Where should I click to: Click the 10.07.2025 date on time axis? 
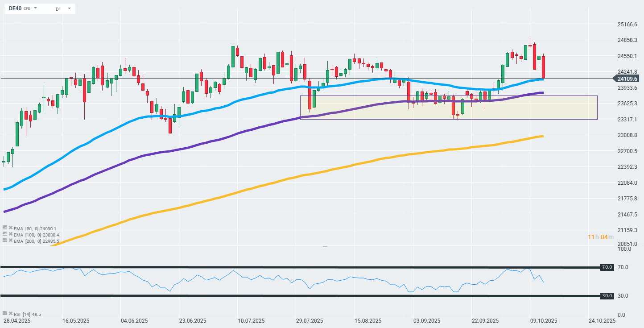pos(251,321)
